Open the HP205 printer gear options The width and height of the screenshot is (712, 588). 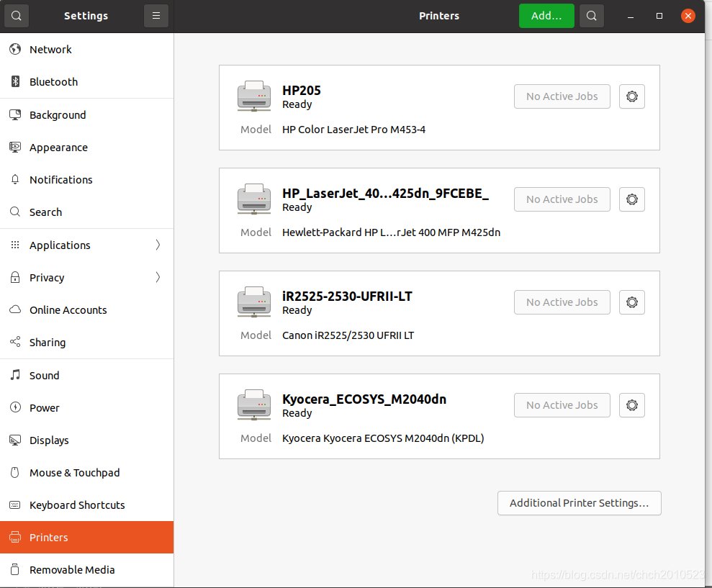pos(631,96)
